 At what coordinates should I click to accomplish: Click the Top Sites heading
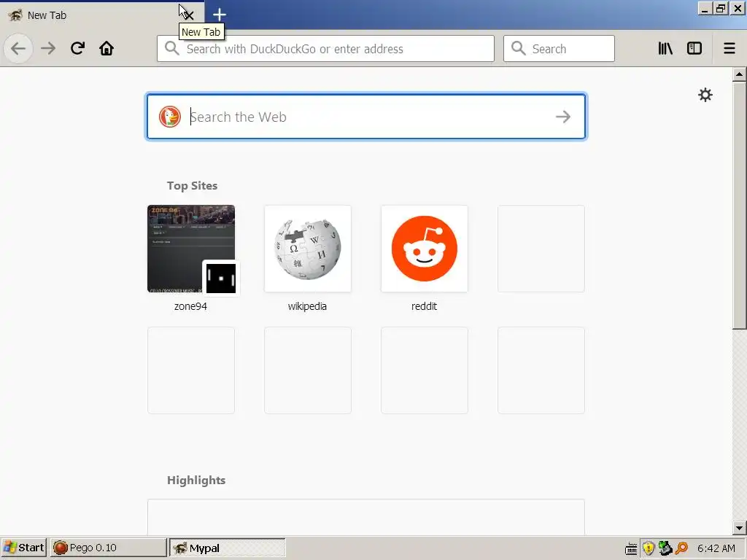point(192,186)
